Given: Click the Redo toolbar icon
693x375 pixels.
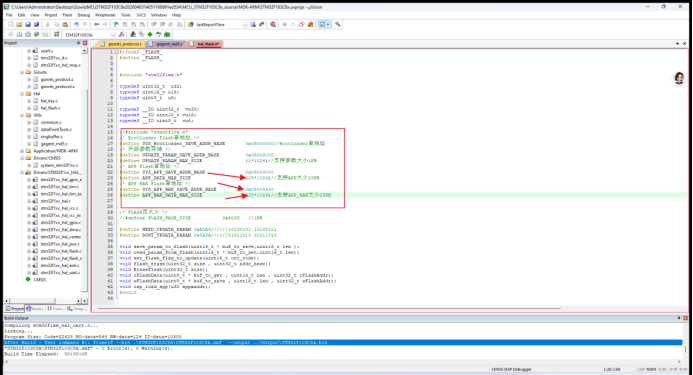Looking at the screenshot, I should click(85, 24).
